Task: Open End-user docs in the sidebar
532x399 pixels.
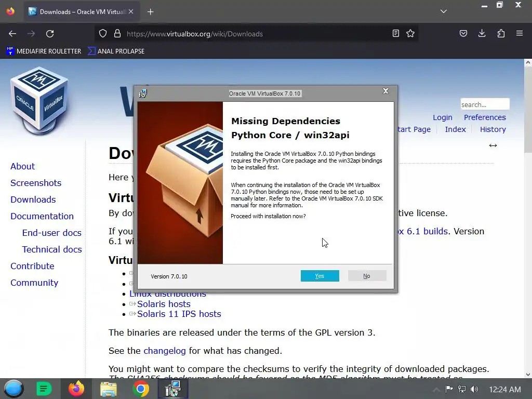Action: (x=51, y=233)
